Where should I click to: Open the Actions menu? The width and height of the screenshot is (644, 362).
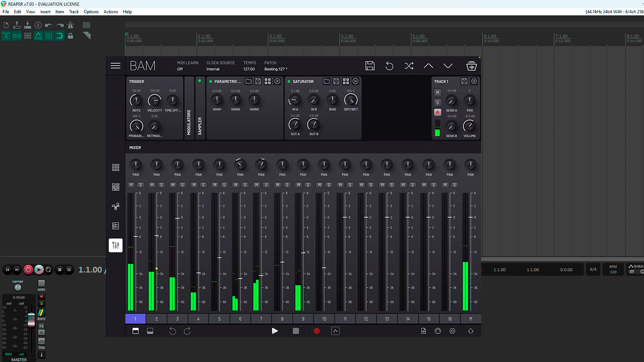click(111, 12)
